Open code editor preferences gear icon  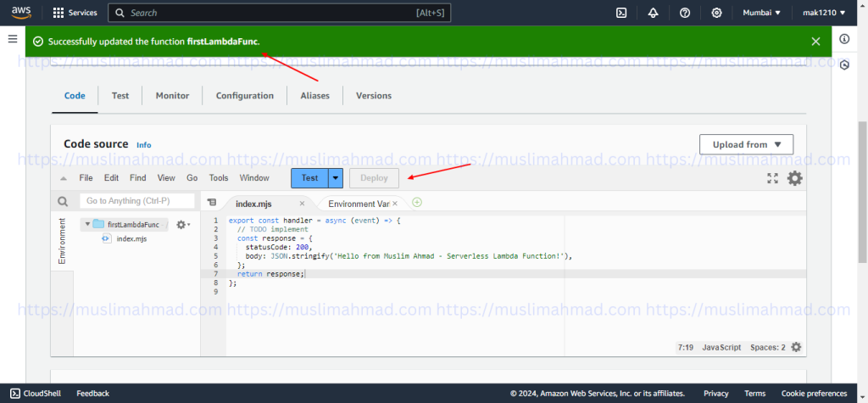(x=794, y=178)
